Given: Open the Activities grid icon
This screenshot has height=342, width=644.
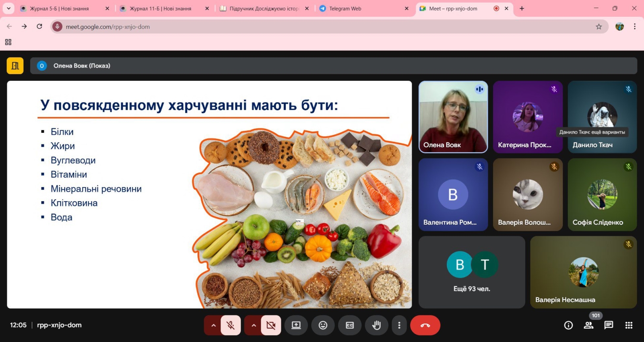Looking at the screenshot, I should pyautogui.click(x=629, y=325).
